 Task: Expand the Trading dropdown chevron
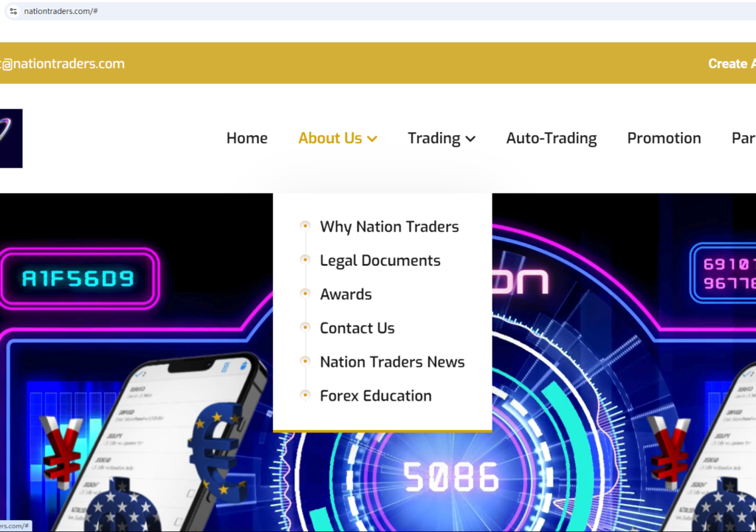point(470,139)
